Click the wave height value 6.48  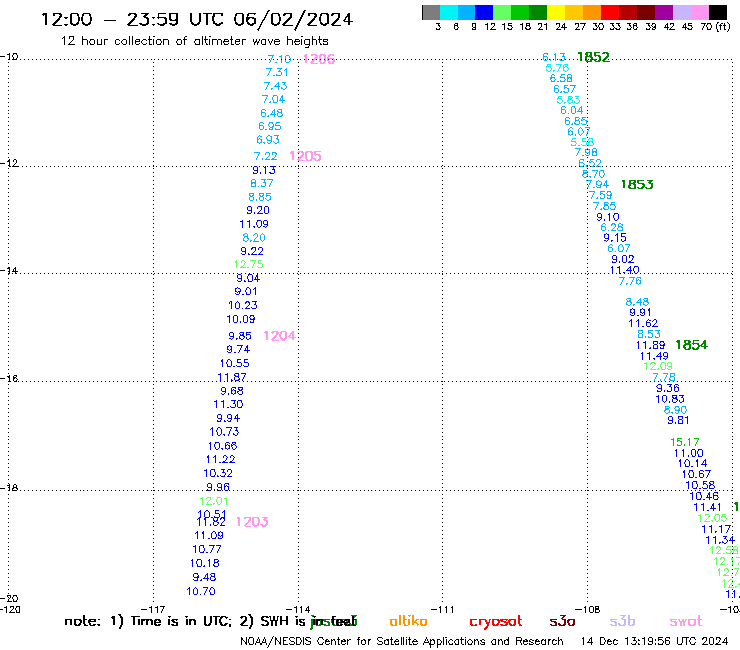click(x=271, y=113)
